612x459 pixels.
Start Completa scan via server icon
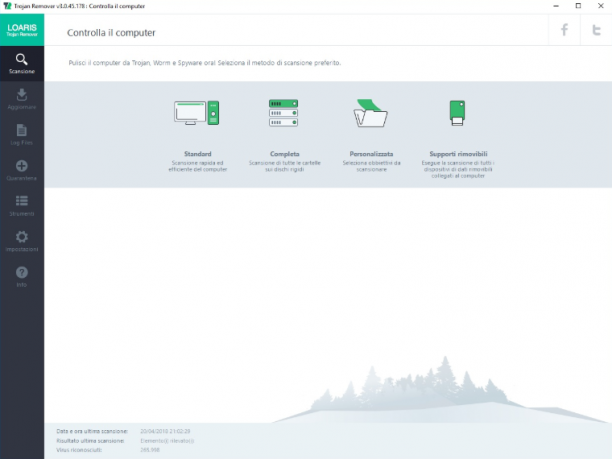[284, 113]
